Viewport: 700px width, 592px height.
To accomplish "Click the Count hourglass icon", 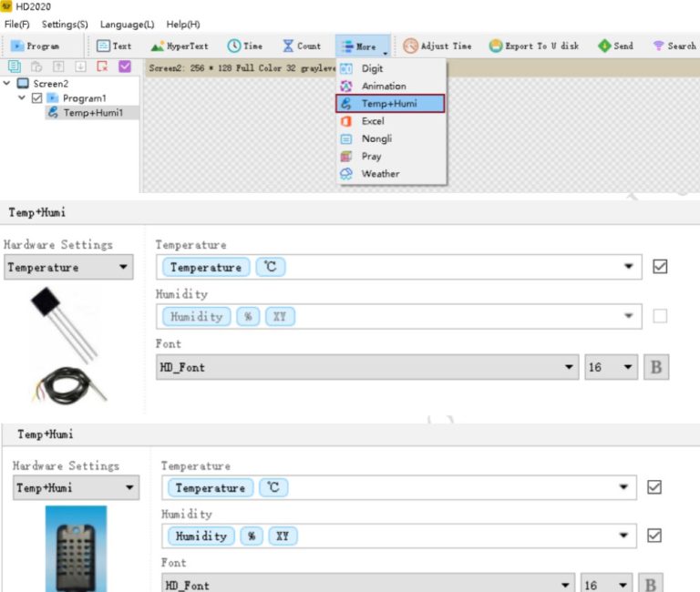I will click(288, 46).
